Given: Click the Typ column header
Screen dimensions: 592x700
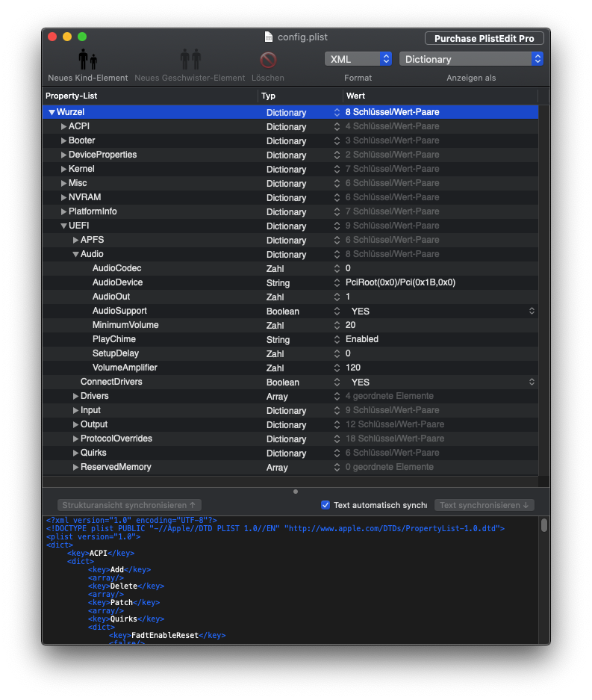Looking at the screenshot, I should 300,96.
